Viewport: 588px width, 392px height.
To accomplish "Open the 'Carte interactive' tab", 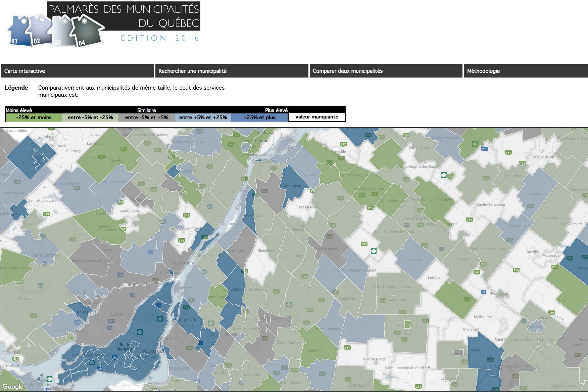I will pos(24,71).
